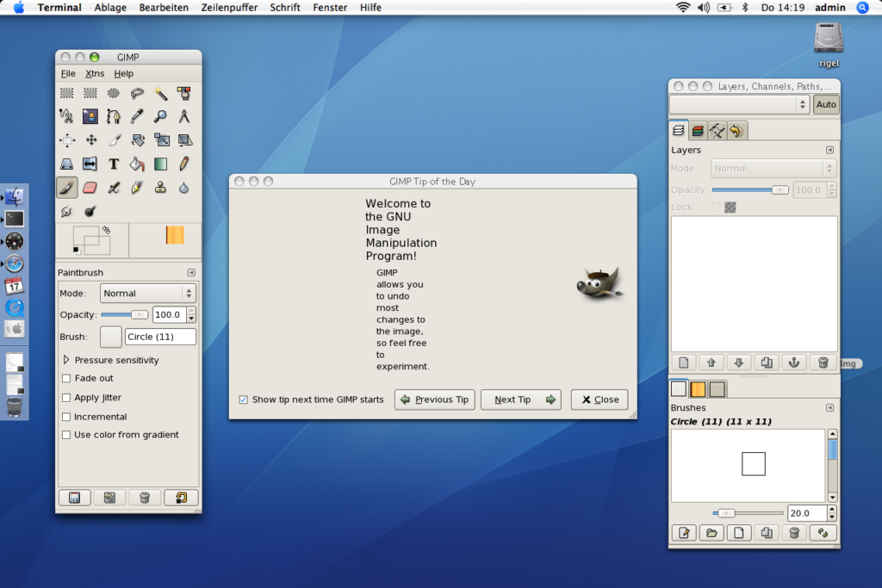This screenshot has width=882, height=588.
Task: Select the Text tool
Action: pos(114,164)
